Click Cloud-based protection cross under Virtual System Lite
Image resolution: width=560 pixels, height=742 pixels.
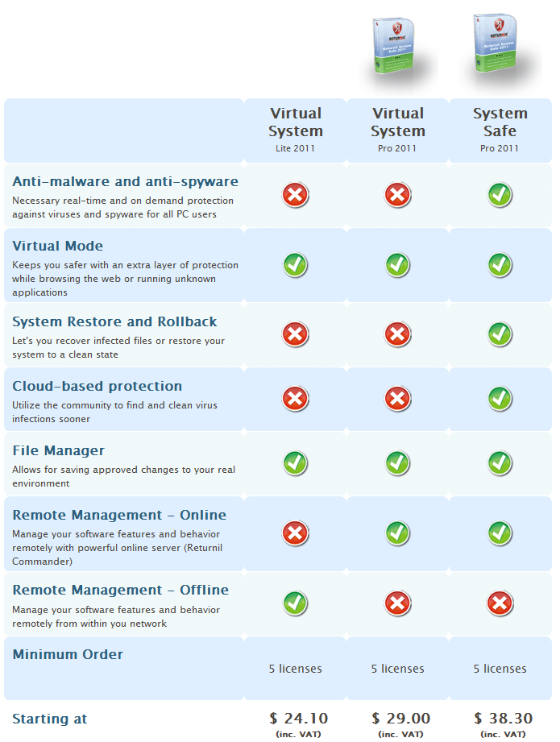[x=296, y=399]
